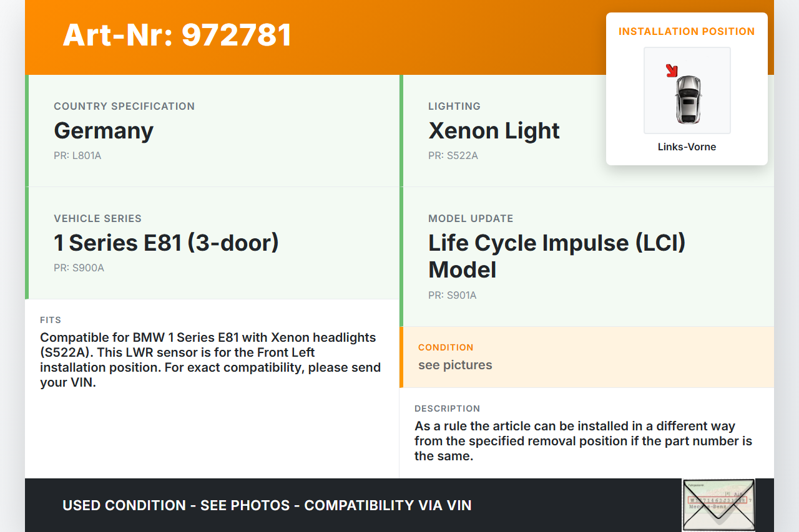
Task: Click the Condition 'see pictures' box
Action: (x=586, y=357)
